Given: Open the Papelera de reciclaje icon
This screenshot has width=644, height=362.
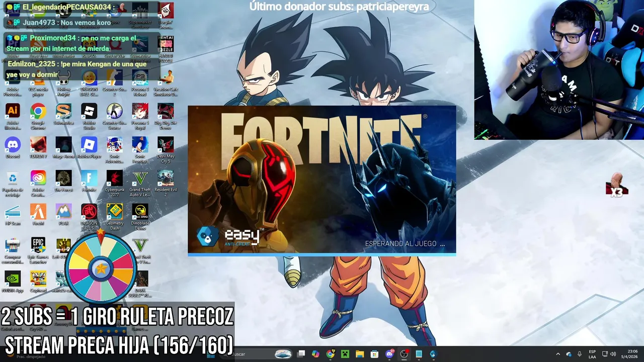Looking at the screenshot, I should pos(13,184).
